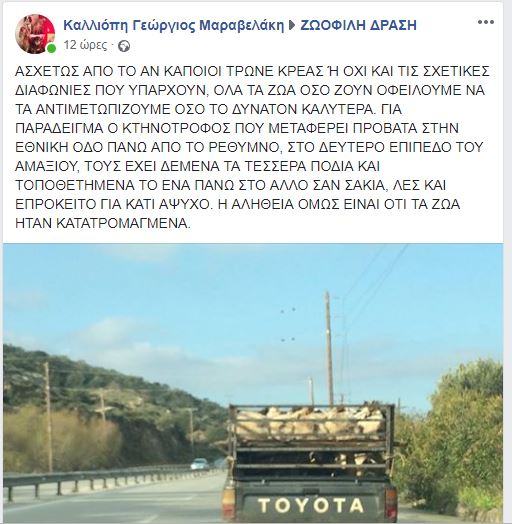The width and height of the screenshot is (512, 524).
Task: Open the poster's round profile picture
Action: (35, 34)
